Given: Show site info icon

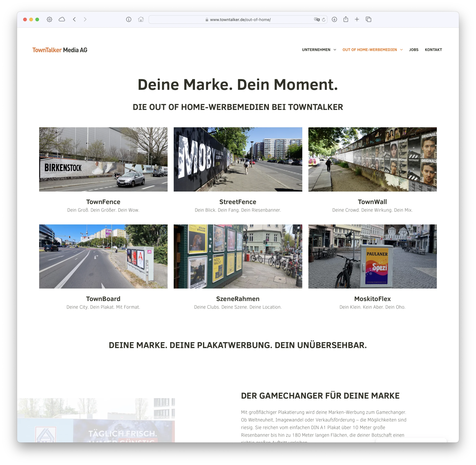Looking at the screenshot, I should [129, 19].
